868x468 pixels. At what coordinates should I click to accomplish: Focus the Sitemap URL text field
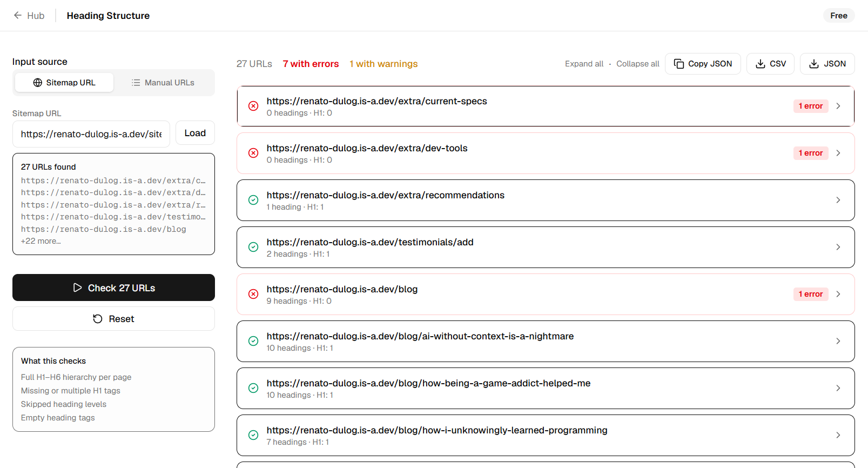[91, 134]
